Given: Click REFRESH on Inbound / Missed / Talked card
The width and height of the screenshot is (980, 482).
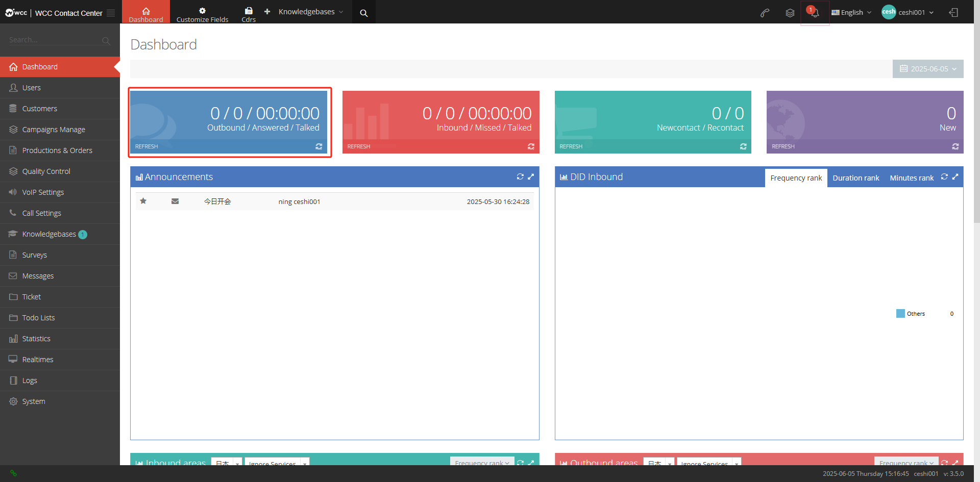Looking at the screenshot, I should [359, 146].
